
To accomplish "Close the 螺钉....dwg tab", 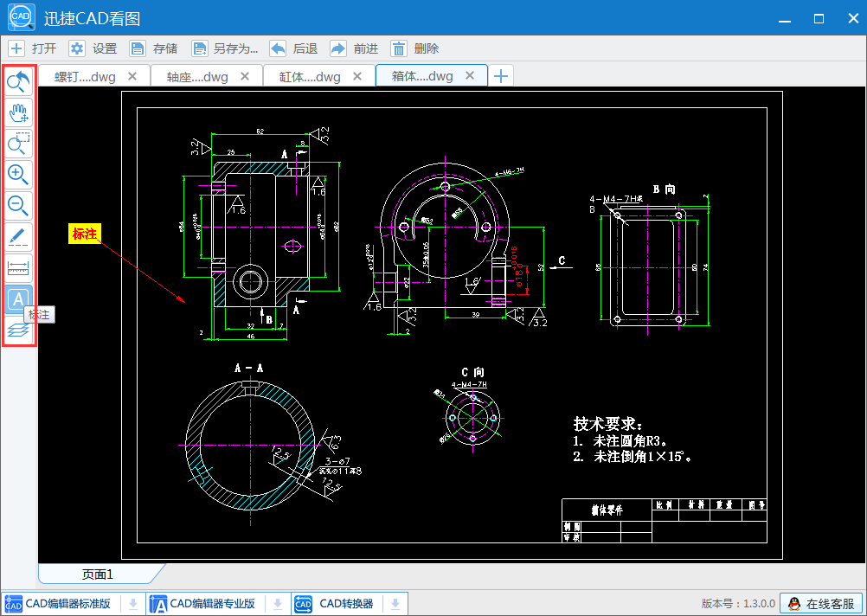I will pos(132,76).
